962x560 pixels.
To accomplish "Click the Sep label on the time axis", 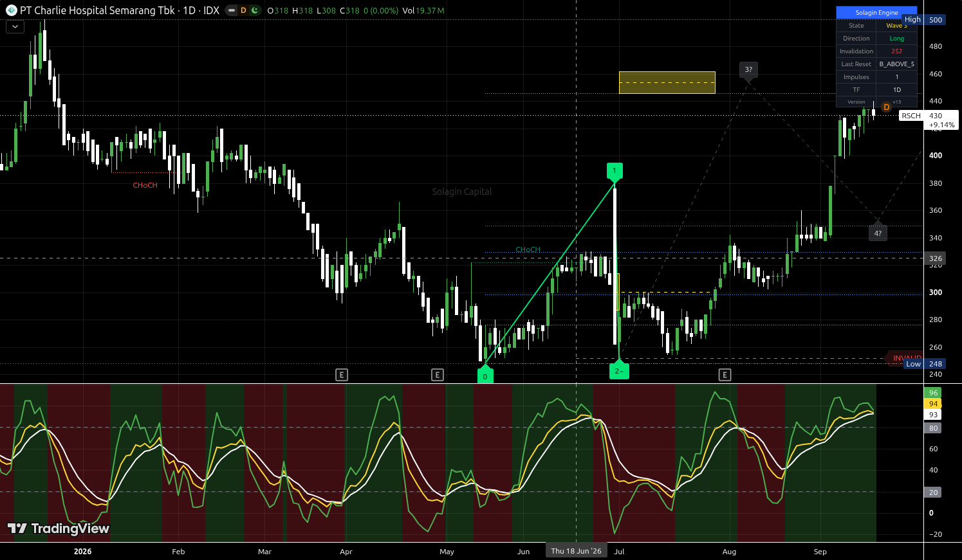I will 820,552.
